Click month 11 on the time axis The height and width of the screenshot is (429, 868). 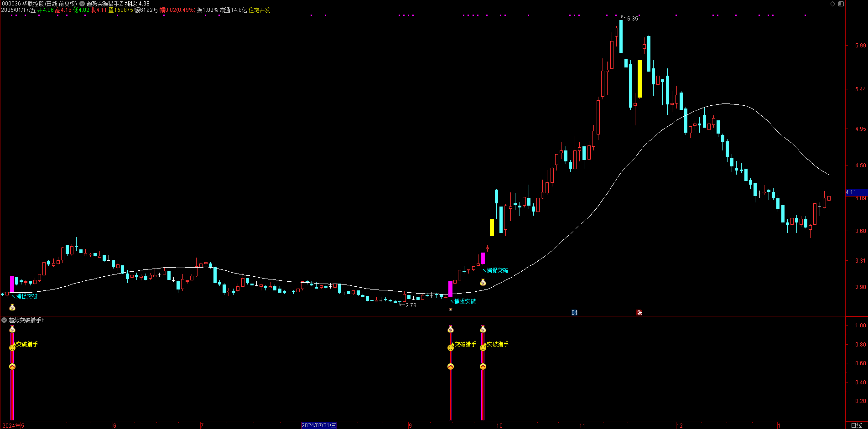[582, 426]
